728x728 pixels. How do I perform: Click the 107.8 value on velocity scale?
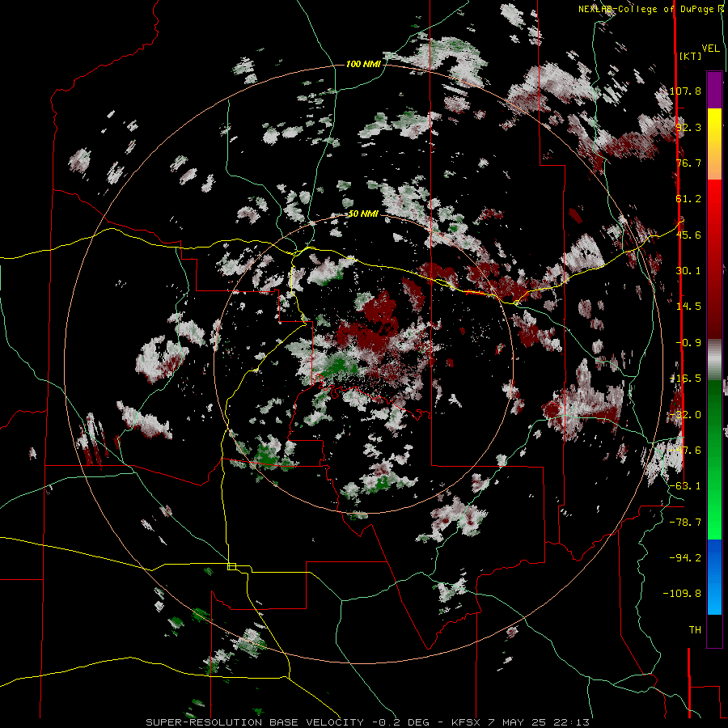click(x=685, y=91)
